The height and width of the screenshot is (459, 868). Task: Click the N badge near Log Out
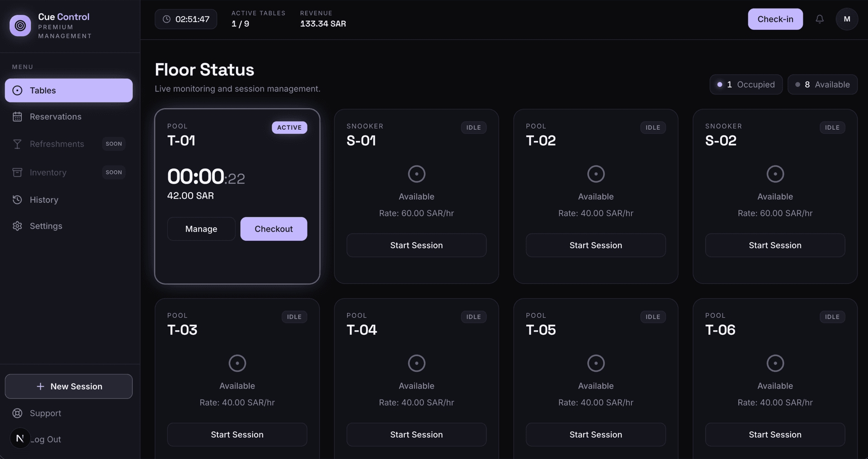(20, 438)
